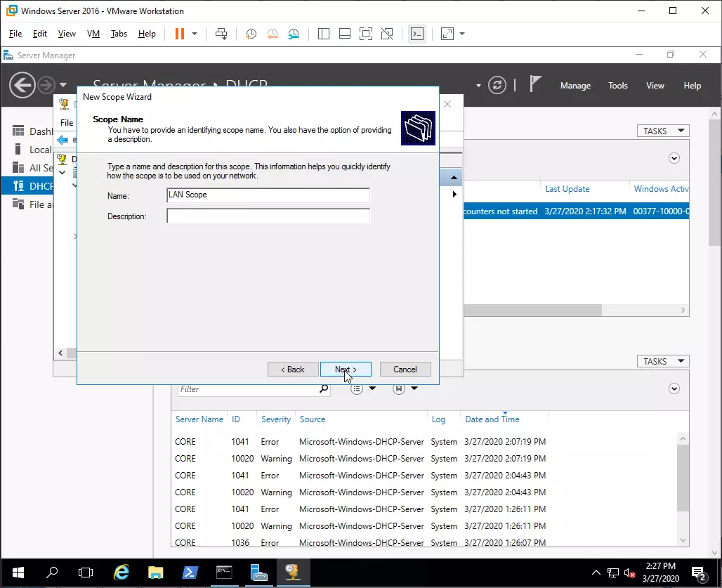The width and height of the screenshot is (722, 588).
Task: Sort by the Last Update column
Action: click(567, 189)
